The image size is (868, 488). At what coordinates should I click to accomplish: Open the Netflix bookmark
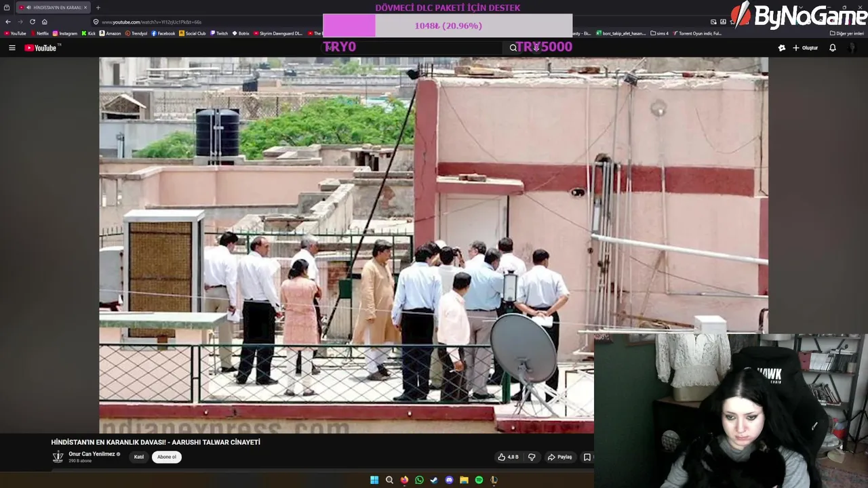tap(39, 33)
